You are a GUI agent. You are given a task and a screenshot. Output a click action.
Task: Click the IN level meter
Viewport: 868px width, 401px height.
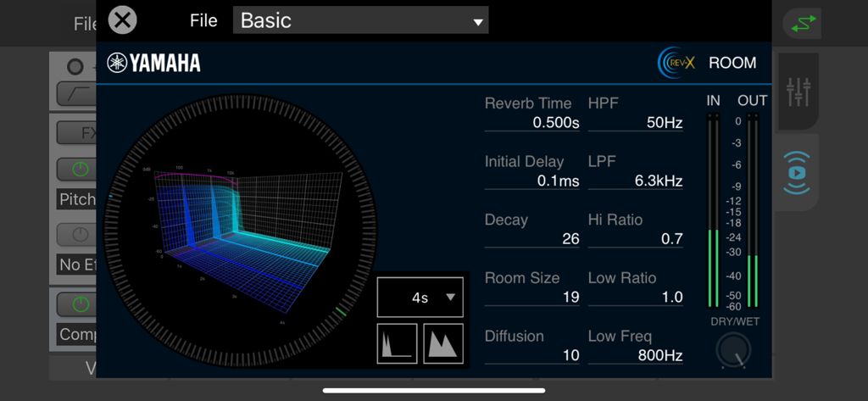tap(713, 210)
